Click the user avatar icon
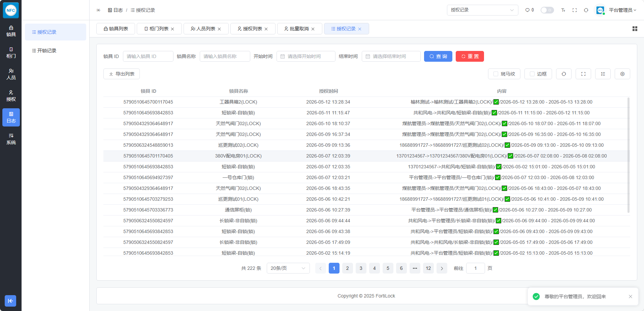The image size is (644, 311). point(600,10)
